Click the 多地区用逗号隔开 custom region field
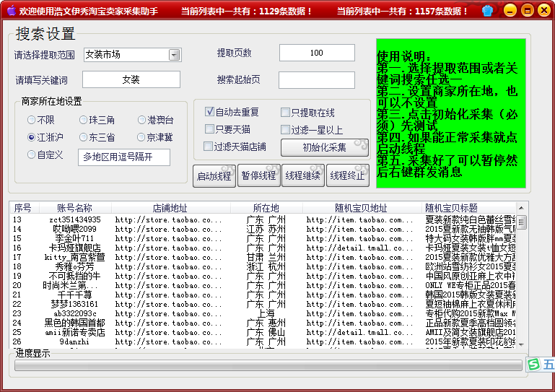Viewport: 555px width, 392px height. [124, 157]
